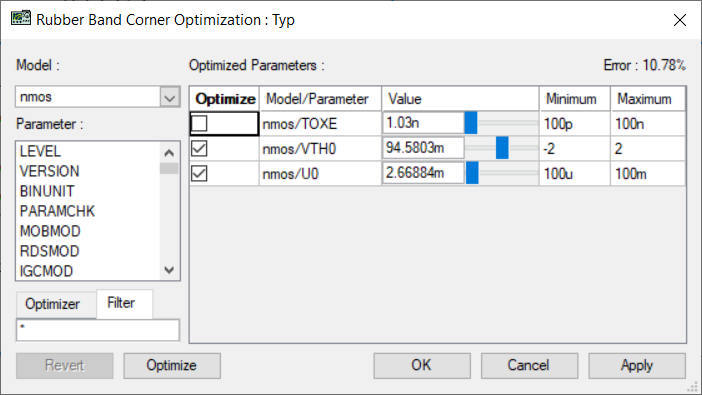Click the Maximum column header
Image resolution: width=702 pixels, height=395 pixels.
pyautogui.click(x=648, y=99)
